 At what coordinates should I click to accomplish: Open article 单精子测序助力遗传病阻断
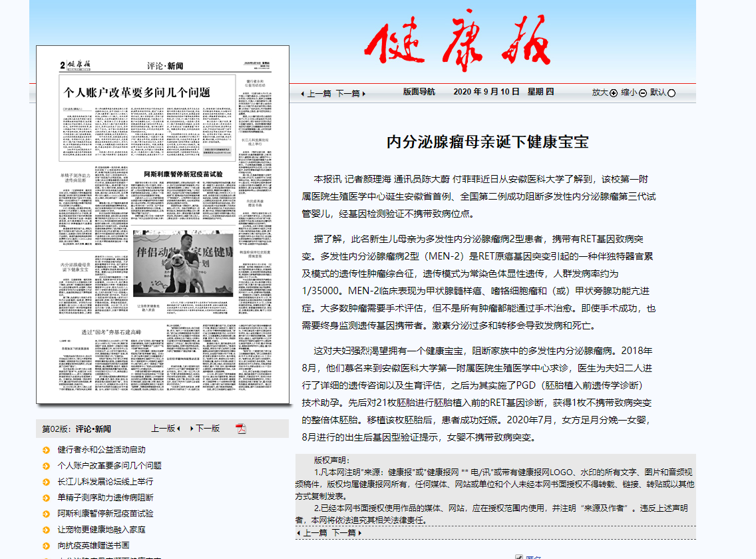[105, 498]
